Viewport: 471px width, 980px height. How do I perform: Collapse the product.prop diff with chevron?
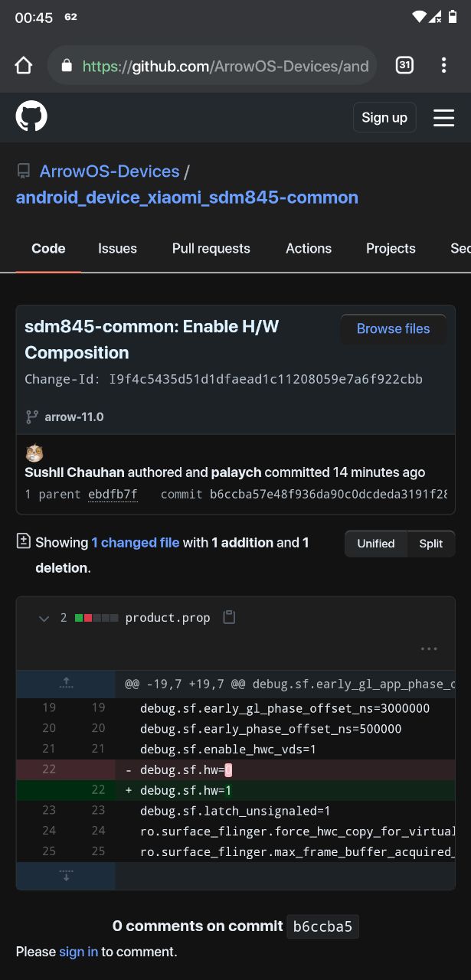[x=44, y=618]
